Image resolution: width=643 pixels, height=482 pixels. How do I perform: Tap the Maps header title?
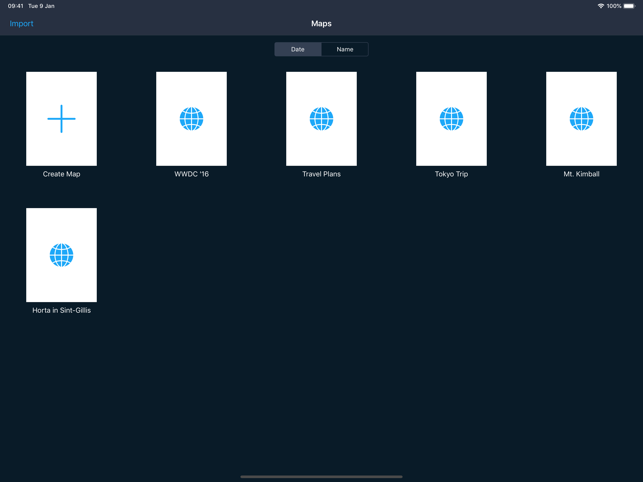tap(321, 23)
